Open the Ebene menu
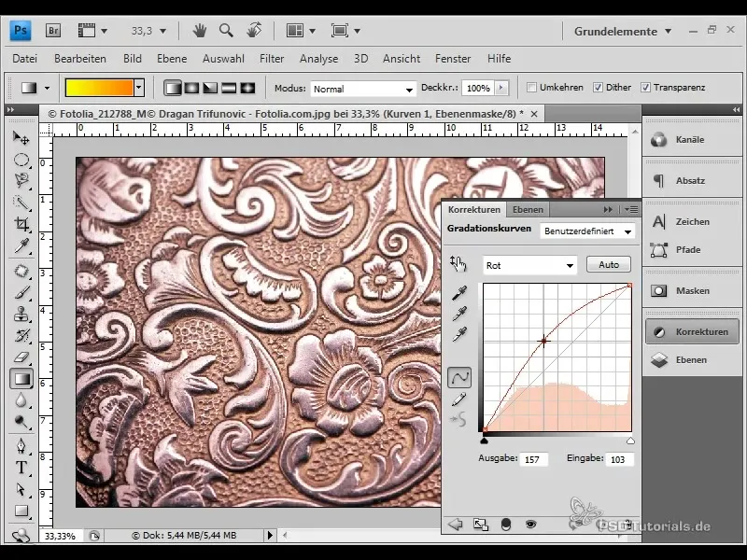The image size is (747, 560). (x=172, y=59)
